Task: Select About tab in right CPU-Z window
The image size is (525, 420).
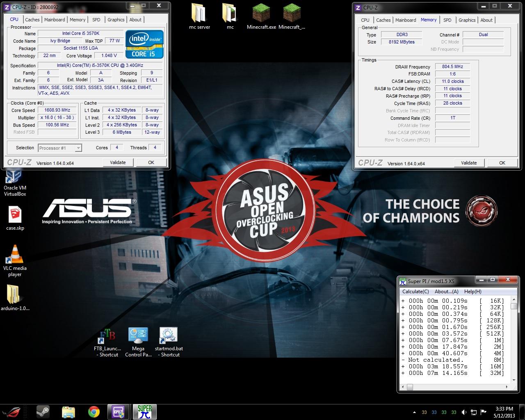Action: click(486, 20)
